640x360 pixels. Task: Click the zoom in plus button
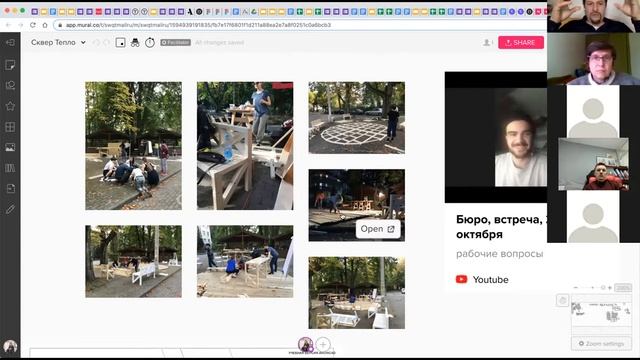(x=610, y=288)
